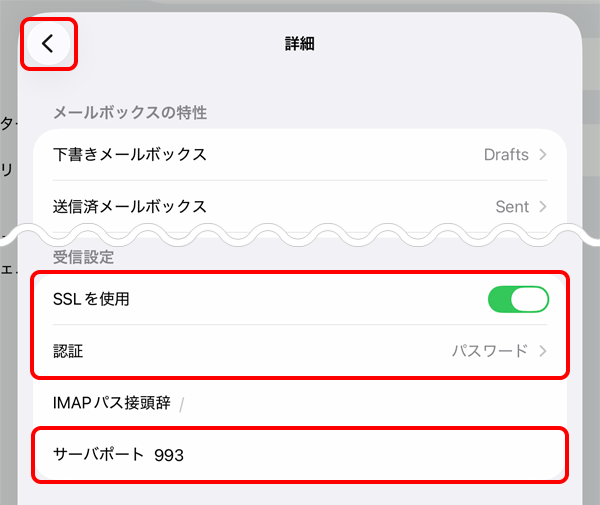Viewport: 600px width, 505px height.
Task: Open the 下書きメールボックス row
Action: coord(129,155)
